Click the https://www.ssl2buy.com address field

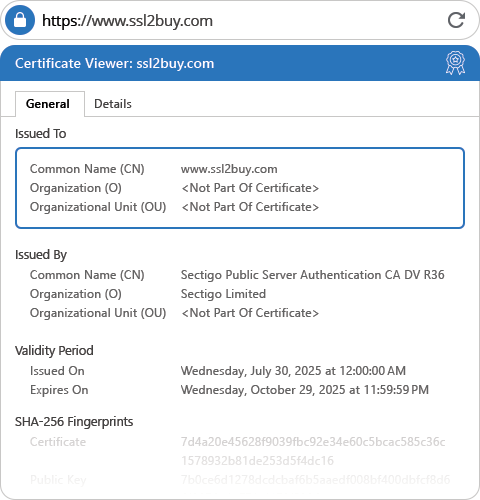click(x=240, y=20)
